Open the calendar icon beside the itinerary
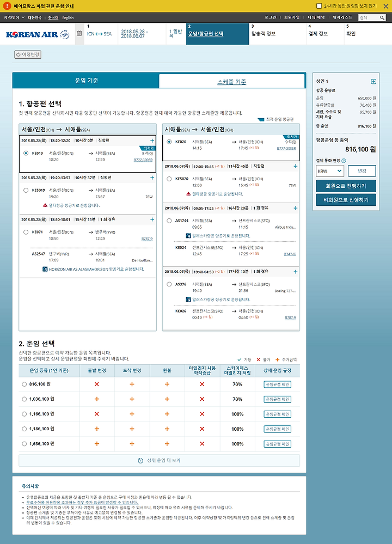 tap(79, 34)
